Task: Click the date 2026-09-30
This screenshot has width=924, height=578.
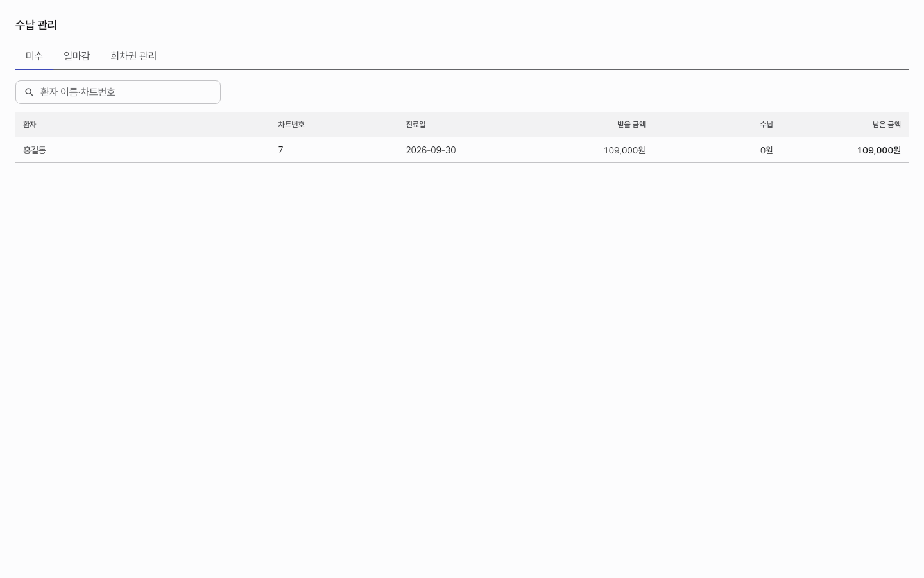Action: point(431,150)
